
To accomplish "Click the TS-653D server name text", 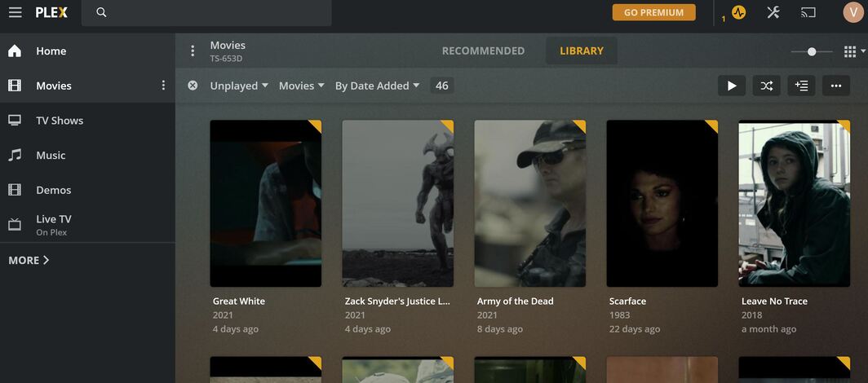I will click(x=226, y=59).
